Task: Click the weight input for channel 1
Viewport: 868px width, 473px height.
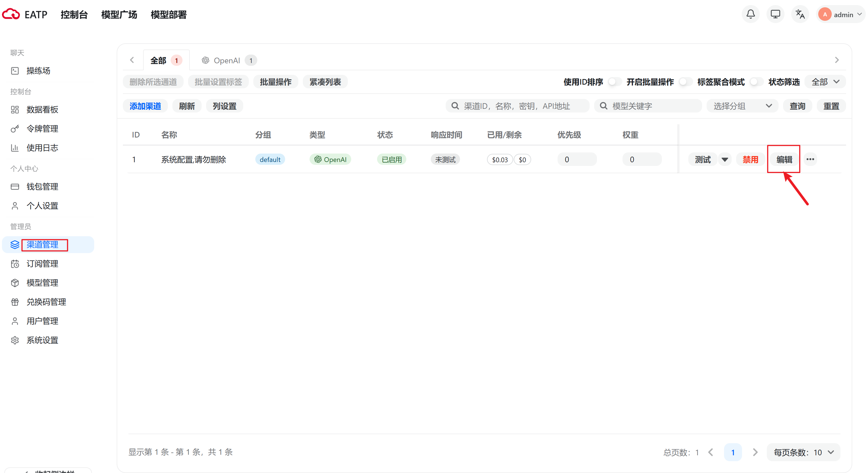Action: pos(642,159)
